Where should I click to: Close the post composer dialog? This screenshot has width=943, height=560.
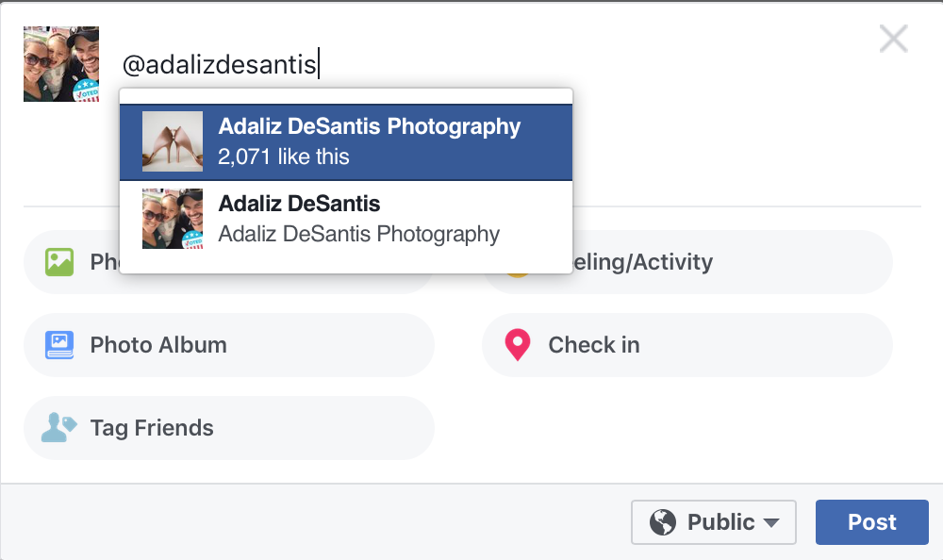tap(893, 39)
